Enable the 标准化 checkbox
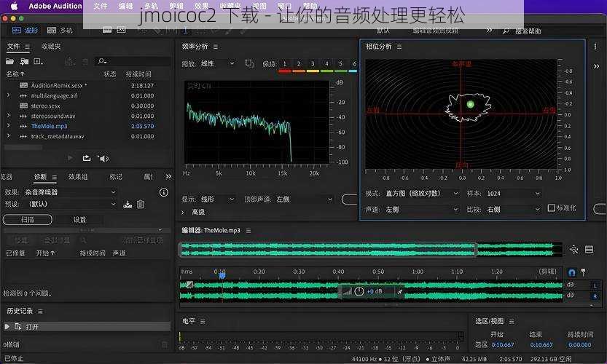Viewport: 607px width, 364px height. [551, 208]
